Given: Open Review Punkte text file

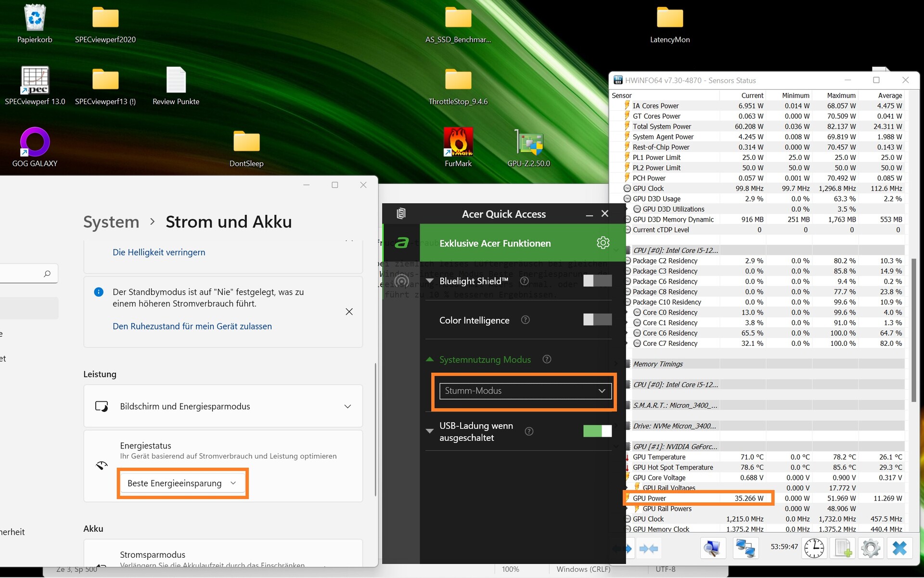Looking at the screenshot, I should click(176, 86).
